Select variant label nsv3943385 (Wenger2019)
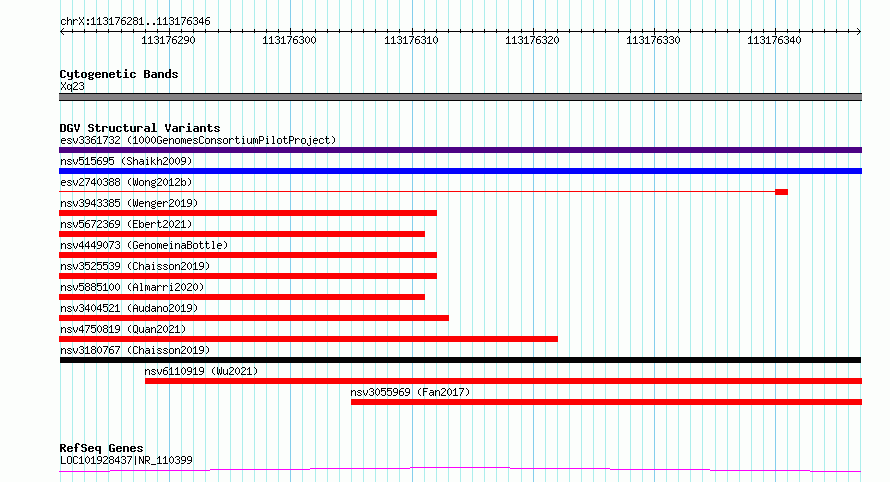 [129, 203]
